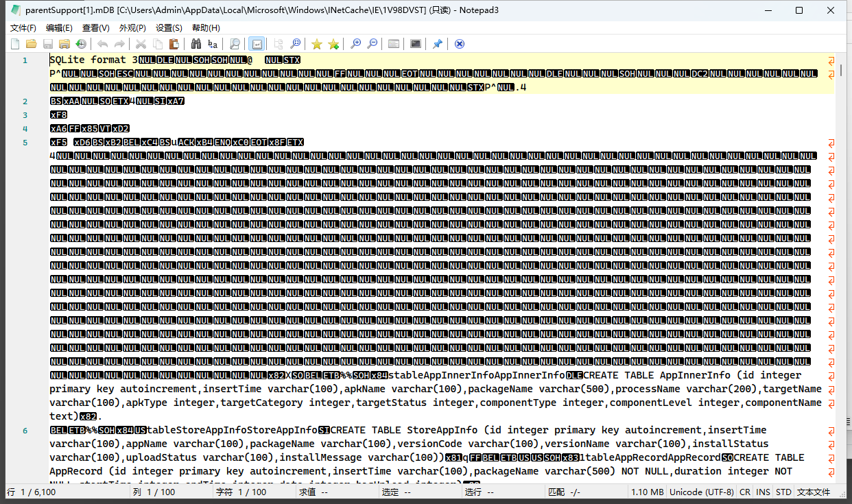The height and width of the screenshot is (504, 852).
Task: Click the blue exit button in toolbar
Action: (x=460, y=44)
